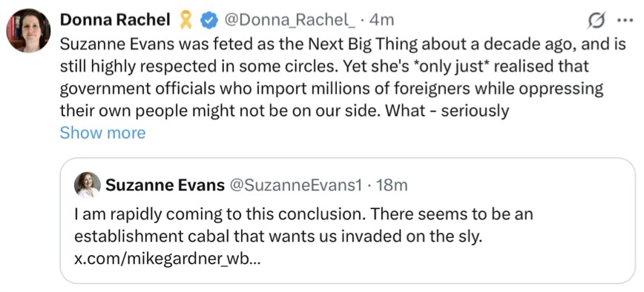Click Suzanne Evans' small avatar in quote

(88, 185)
